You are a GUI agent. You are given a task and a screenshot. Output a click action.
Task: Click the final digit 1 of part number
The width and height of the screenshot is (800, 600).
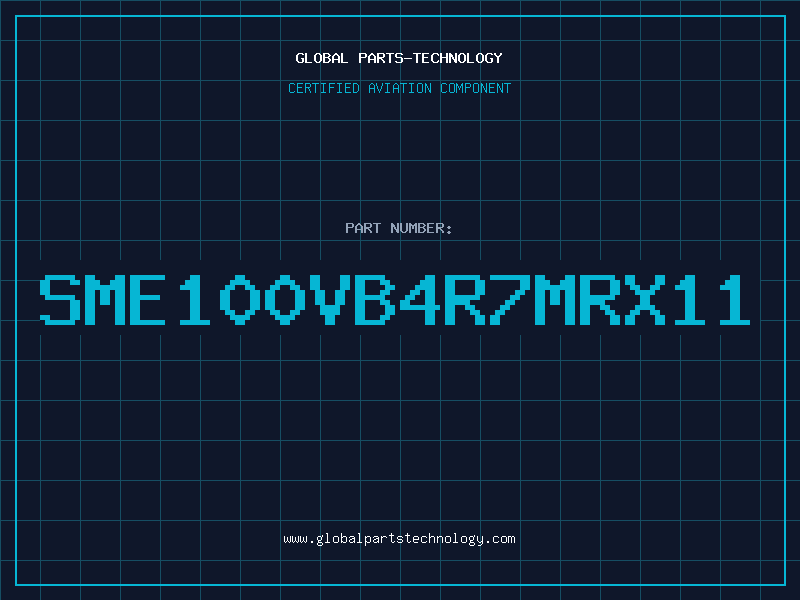pos(734,300)
